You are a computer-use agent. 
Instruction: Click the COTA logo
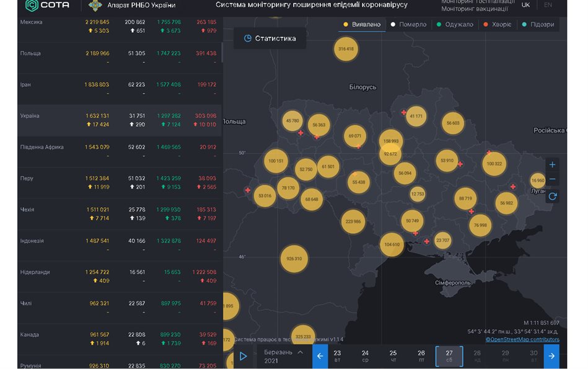click(x=47, y=5)
